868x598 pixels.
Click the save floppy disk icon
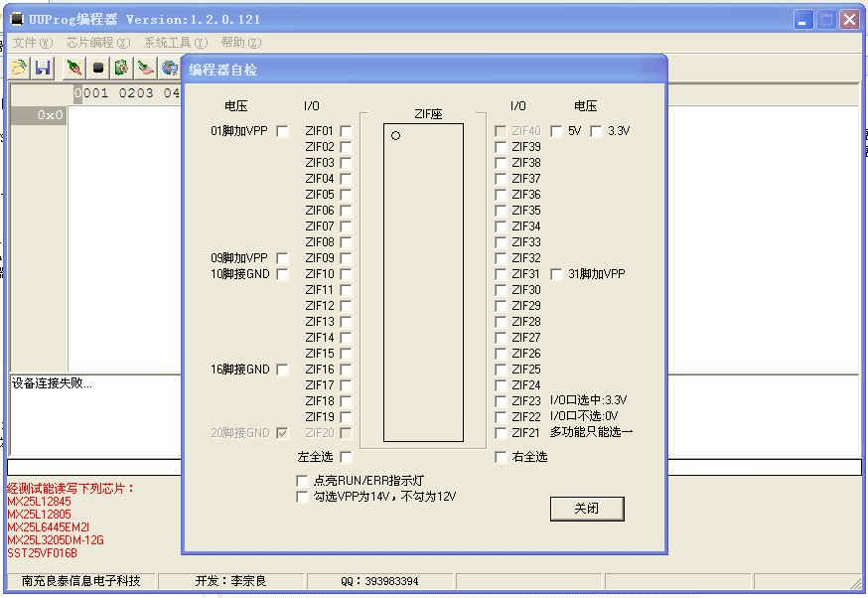pos(43,68)
